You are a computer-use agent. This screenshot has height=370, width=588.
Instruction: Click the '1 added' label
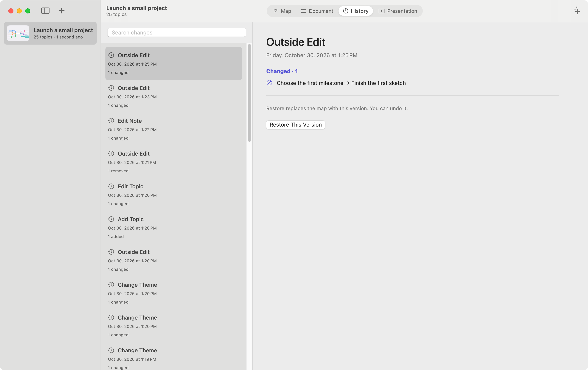116,236
